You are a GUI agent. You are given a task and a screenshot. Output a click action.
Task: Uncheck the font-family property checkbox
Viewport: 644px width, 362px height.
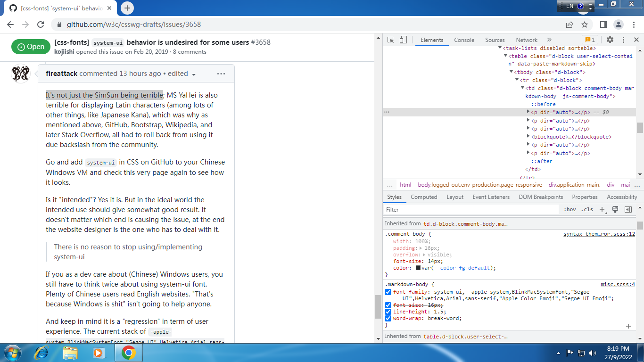(x=388, y=292)
